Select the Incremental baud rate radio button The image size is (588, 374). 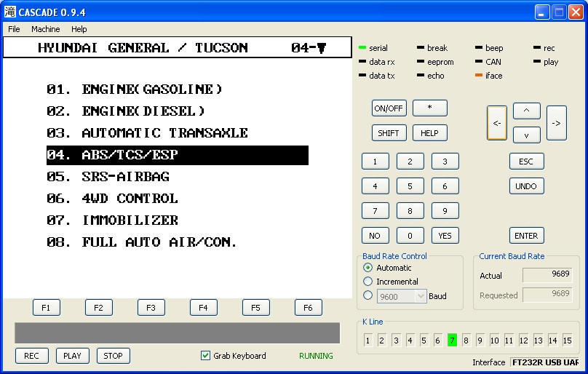[x=368, y=282]
